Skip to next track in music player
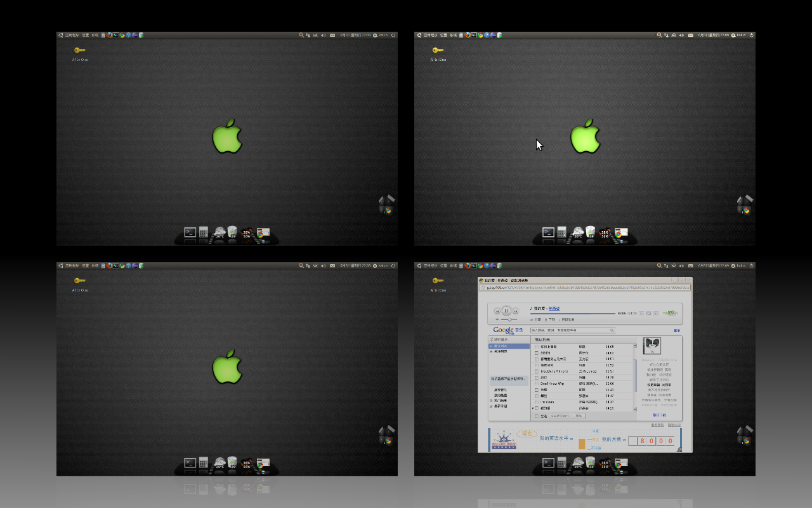This screenshot has height=508, width=812. 516,311
